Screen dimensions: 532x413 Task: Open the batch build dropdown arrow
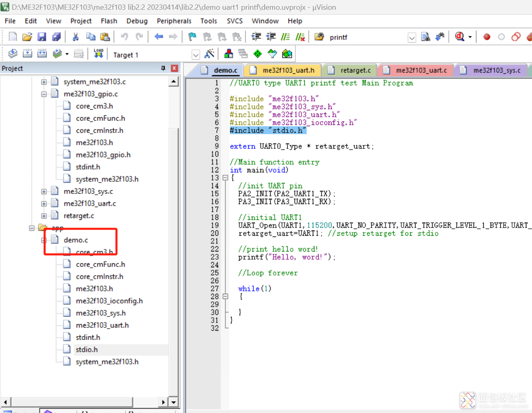[x=67, y=54]
